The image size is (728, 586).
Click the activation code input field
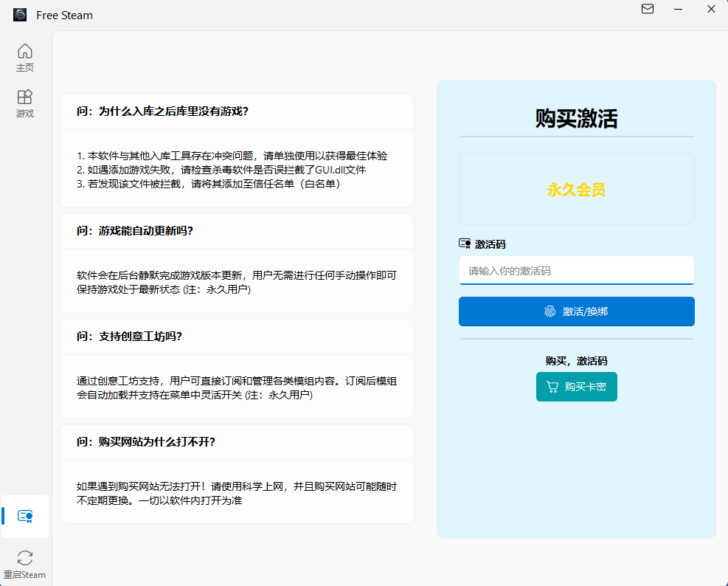[x=576, y=270]
